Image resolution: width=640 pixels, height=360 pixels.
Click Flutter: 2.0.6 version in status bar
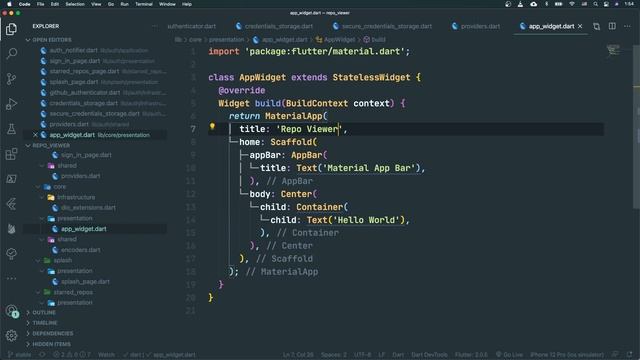(x=471, y=355)
